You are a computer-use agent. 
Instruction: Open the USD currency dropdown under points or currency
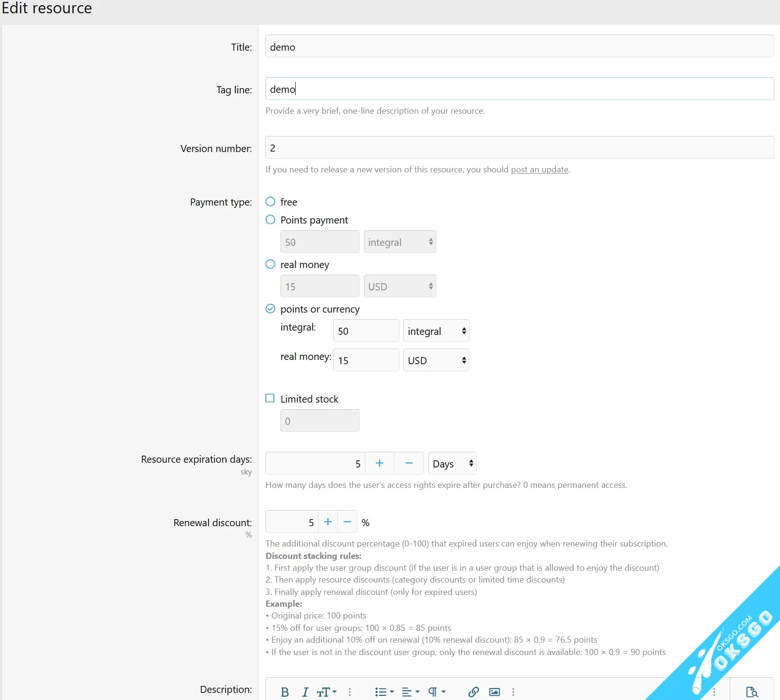pyautogui.click(x=436, y=360)
